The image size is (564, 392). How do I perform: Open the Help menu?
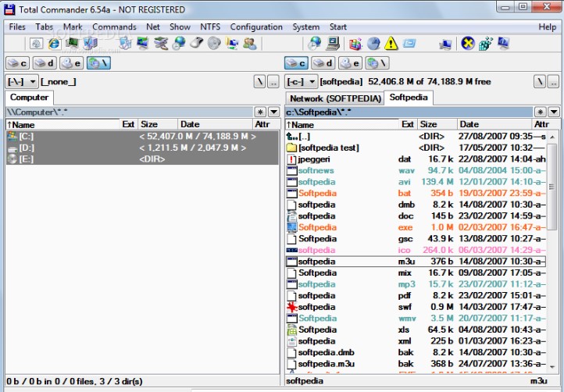coord(547,27)
